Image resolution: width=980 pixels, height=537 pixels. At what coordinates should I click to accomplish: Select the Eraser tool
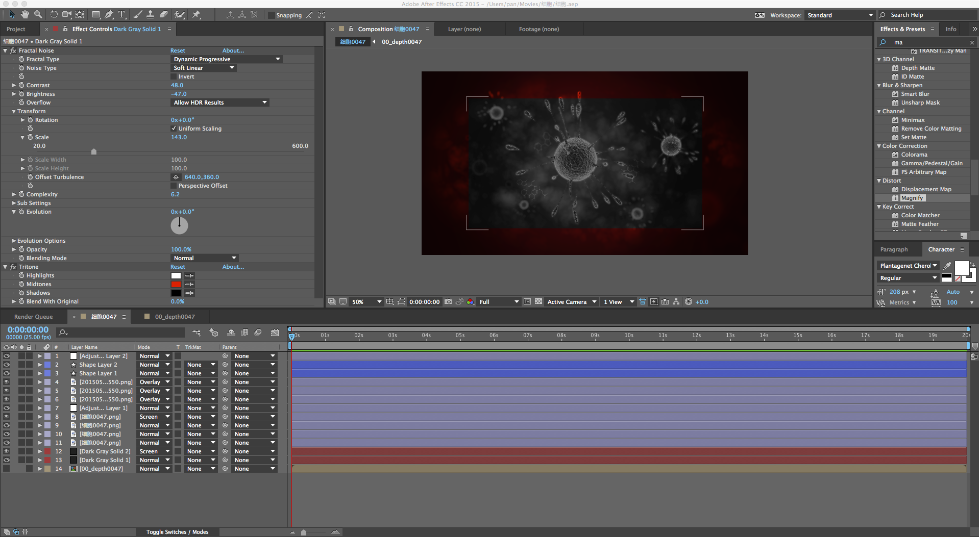coord(164,15)
